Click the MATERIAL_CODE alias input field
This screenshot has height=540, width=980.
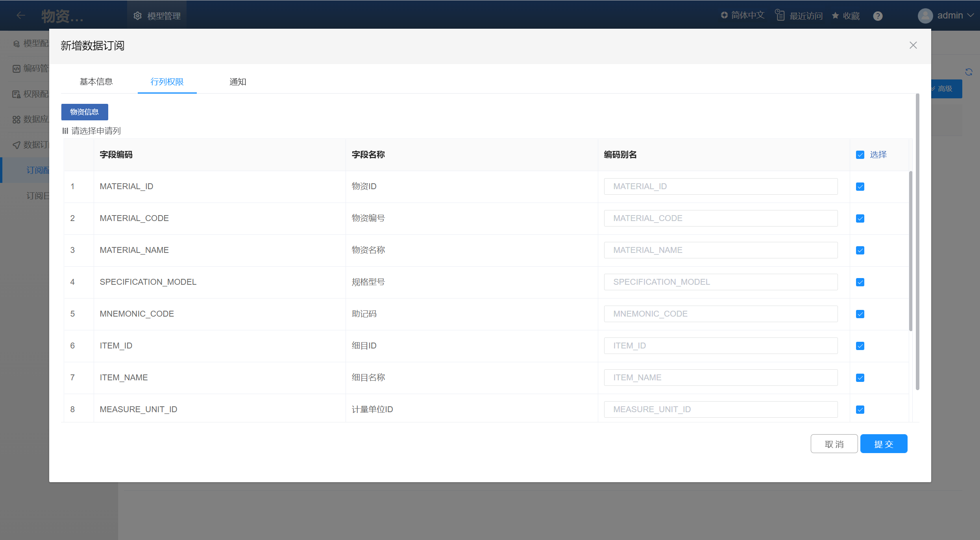click(721, 218)
